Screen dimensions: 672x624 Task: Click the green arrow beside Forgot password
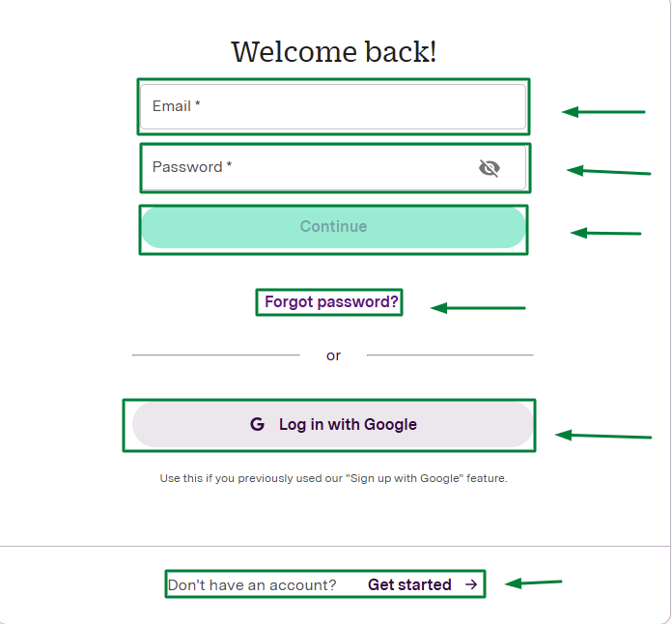[478, 308]
